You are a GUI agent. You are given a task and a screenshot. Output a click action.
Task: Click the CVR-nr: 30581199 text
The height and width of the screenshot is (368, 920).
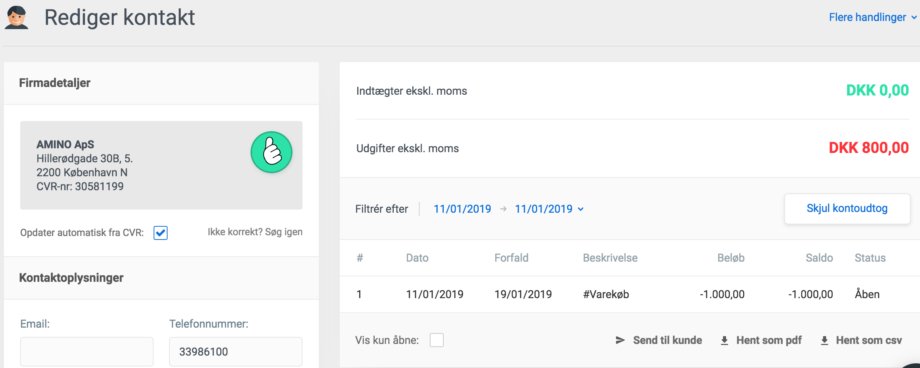tap(80, 187)
